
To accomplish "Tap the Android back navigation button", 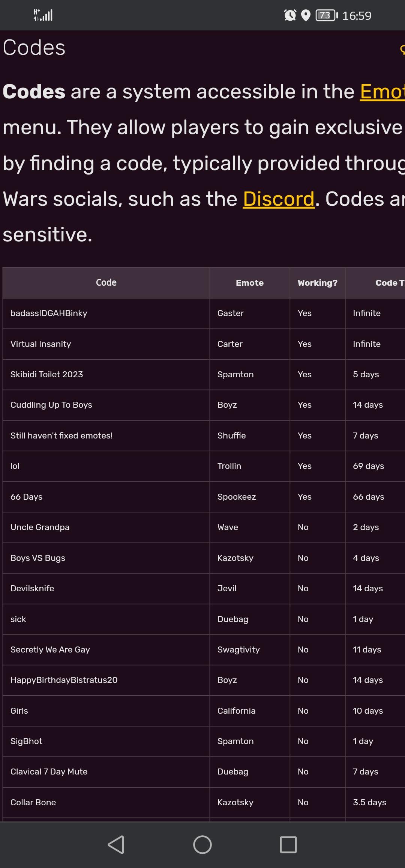I will tap(116, 845).
